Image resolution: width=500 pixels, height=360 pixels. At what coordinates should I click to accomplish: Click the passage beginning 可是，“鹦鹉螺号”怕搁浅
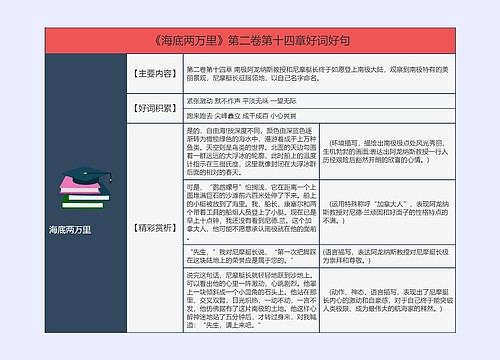point(251,212)
